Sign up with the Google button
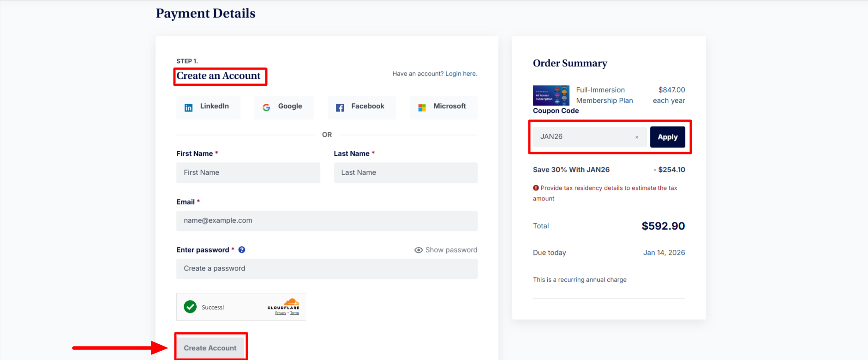The height and width of the screenshot is (360, 868). click(284, 107)
